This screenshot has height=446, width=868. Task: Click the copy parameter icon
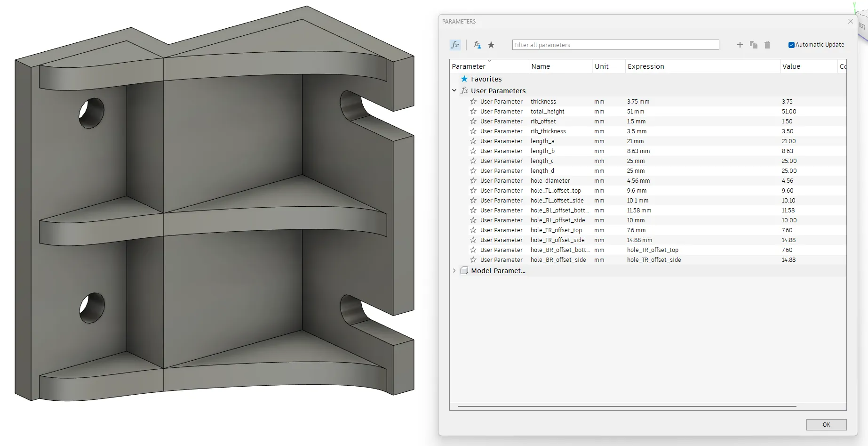pos(753,45)
